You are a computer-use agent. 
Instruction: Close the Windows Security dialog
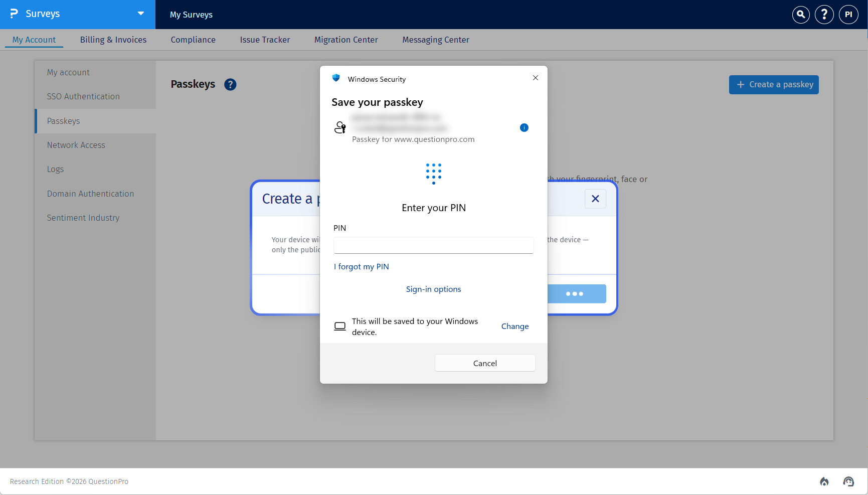coord(536,78)
